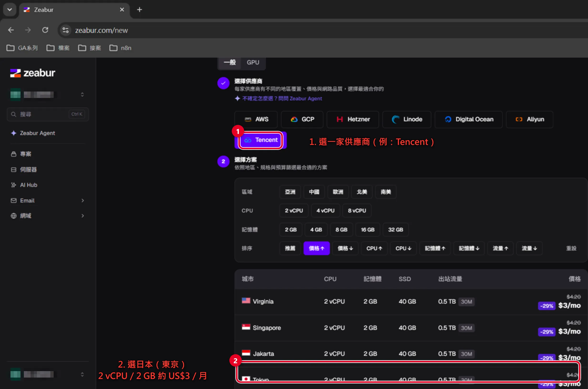Viewport: 588px width, 389px height.
Task: Switch to the GPU tab
Action: pos(253,62)
